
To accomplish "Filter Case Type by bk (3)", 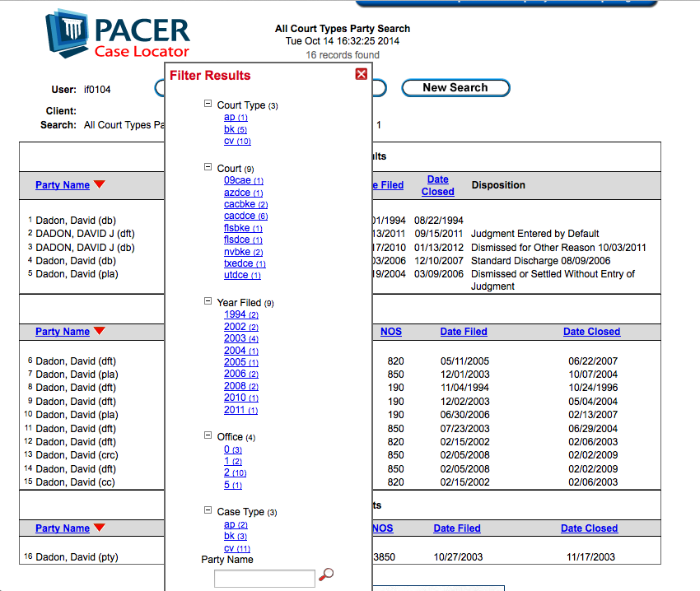I will click(x=236, y=536).
